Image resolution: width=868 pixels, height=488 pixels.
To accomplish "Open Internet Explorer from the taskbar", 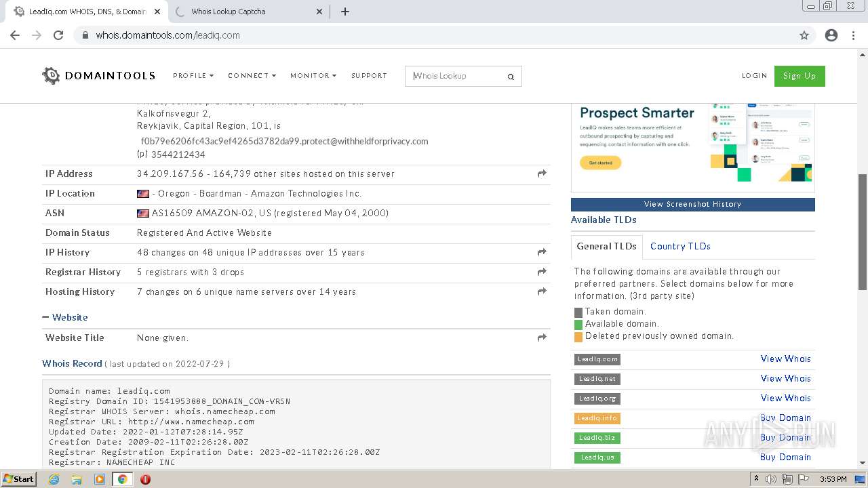I will point(54,479).
